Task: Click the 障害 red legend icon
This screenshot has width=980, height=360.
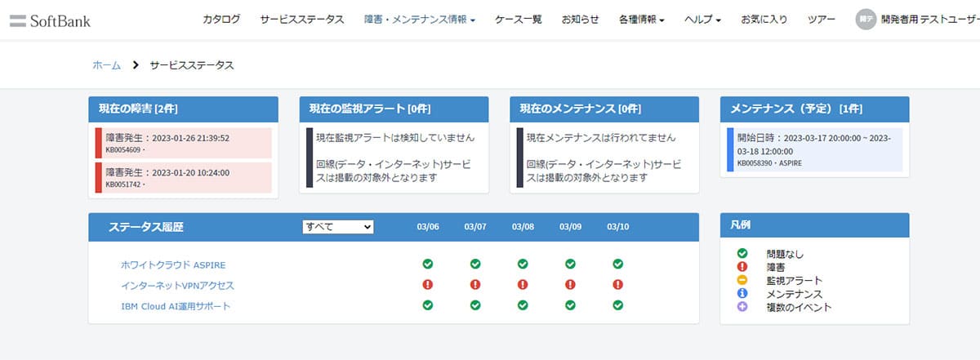Action: click(x=742, y=267)
